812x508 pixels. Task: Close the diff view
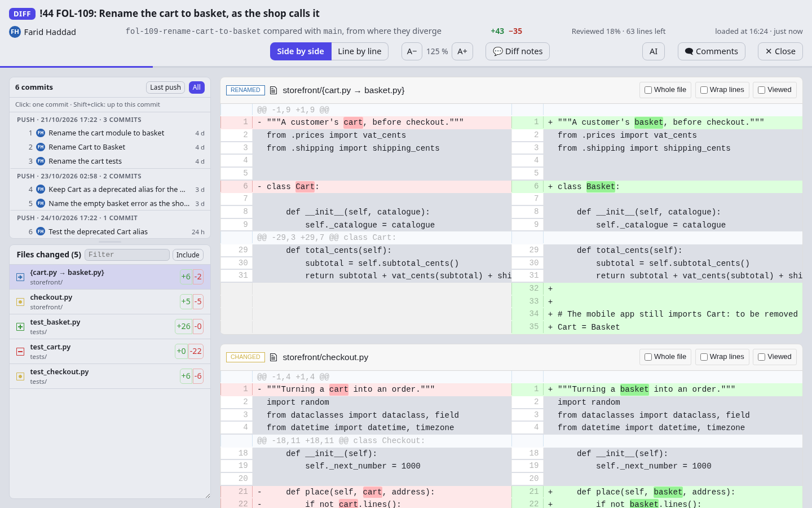[x=780, y=51]
